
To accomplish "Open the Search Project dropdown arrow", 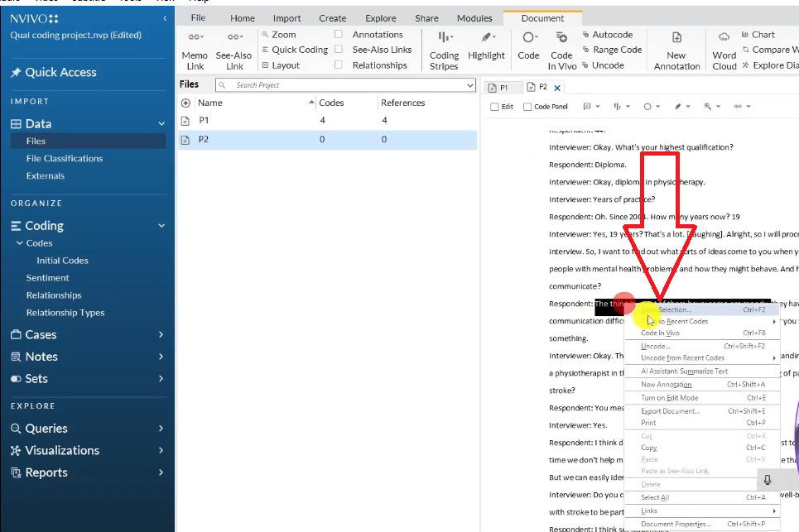I will (470, 85).
